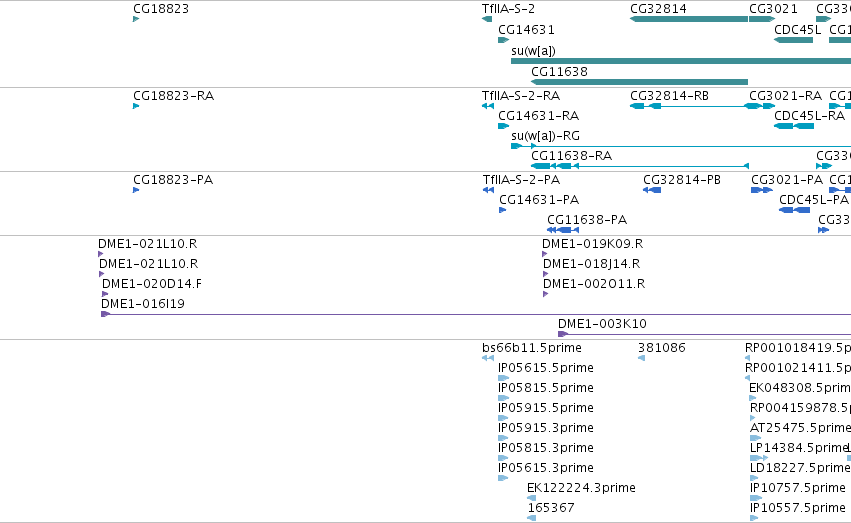Image resolution: width=851 pixels, height=523 pixels.
Task: Click the CG3021-PA protein label
Action: point(787,180)
